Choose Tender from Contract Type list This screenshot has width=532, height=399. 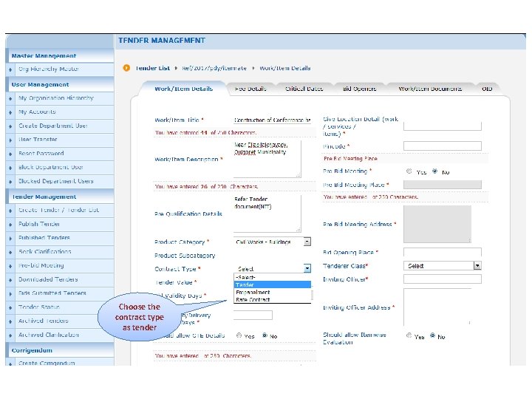(x=273, y=284)
